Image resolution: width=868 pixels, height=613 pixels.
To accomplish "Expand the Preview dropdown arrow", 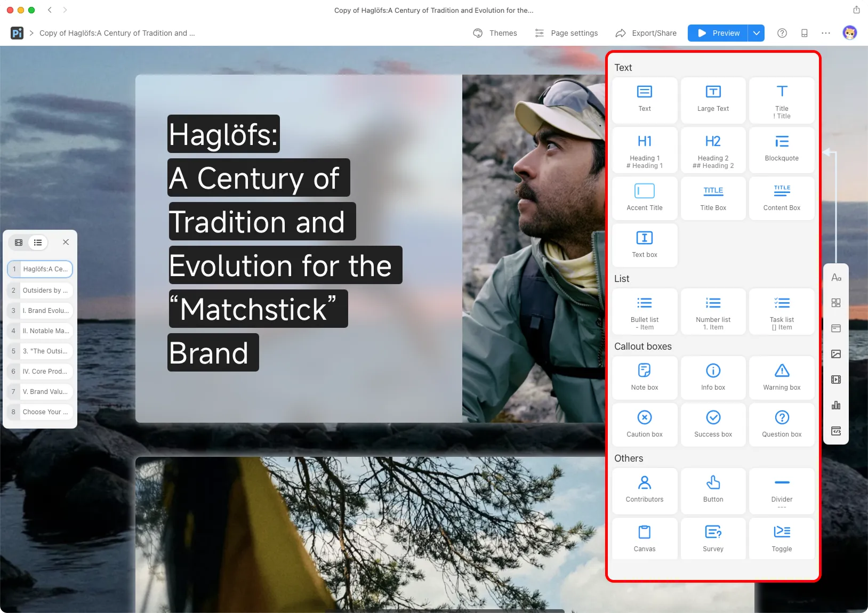I will point(756,33).
